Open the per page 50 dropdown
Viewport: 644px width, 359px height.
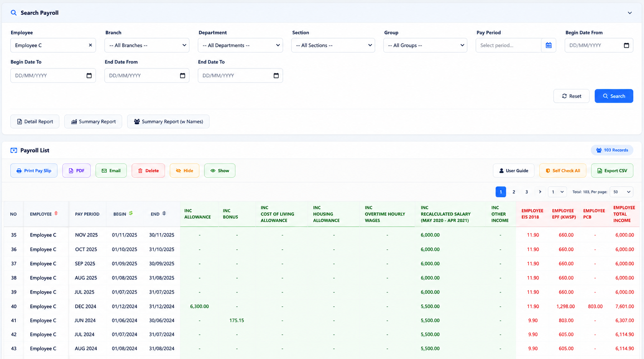click(621, 192)
